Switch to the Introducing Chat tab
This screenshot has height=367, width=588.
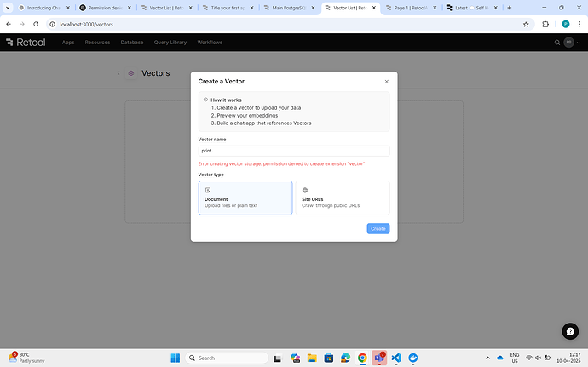click(44, 8)
